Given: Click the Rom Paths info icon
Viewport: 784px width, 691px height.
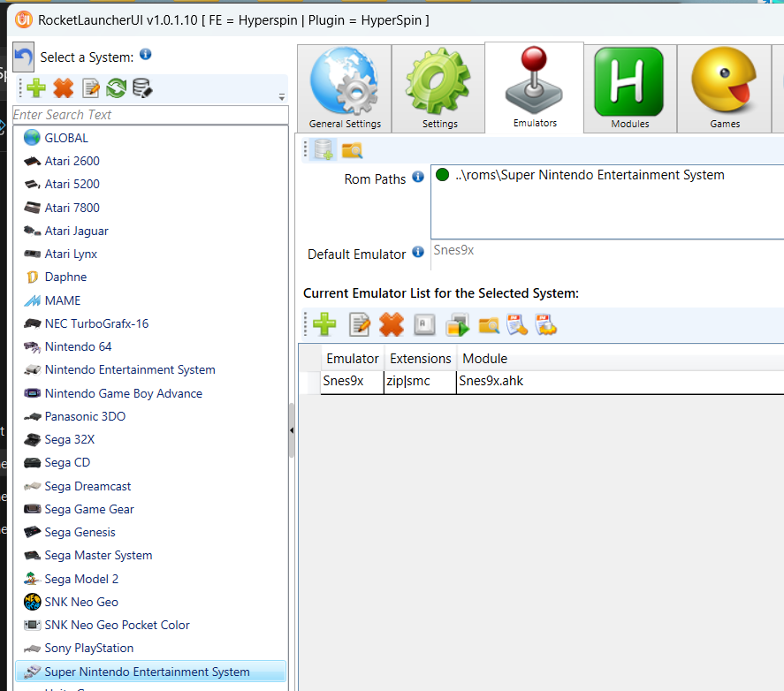Looking at the screenshot, I should [418, 177].
